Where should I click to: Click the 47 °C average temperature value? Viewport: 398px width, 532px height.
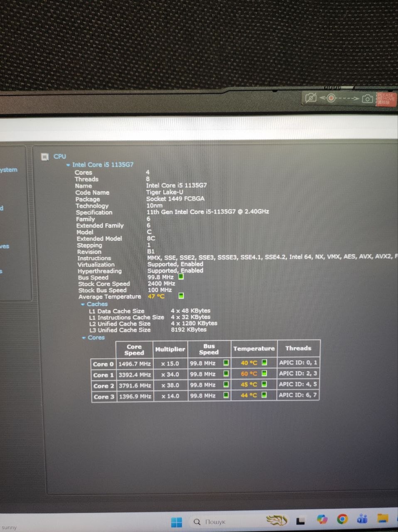[156, 296]
